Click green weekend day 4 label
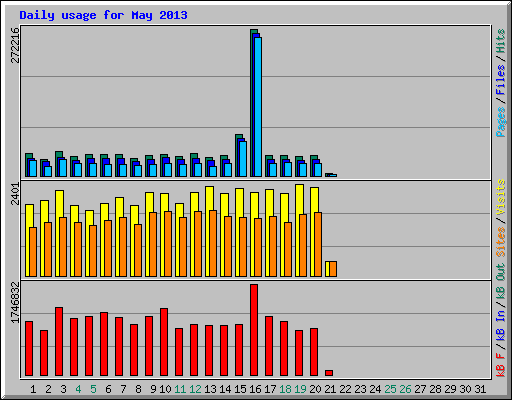 [78, 389]
